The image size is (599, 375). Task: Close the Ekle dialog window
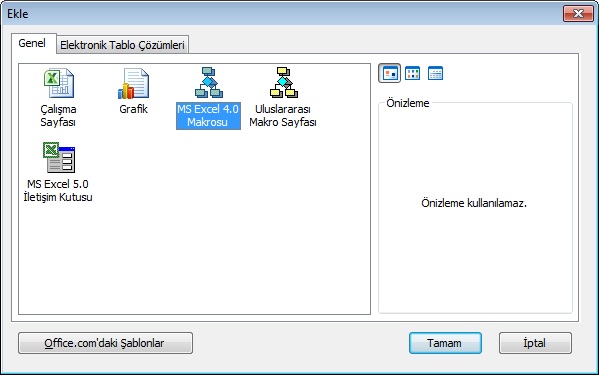(x=578, y=14)
